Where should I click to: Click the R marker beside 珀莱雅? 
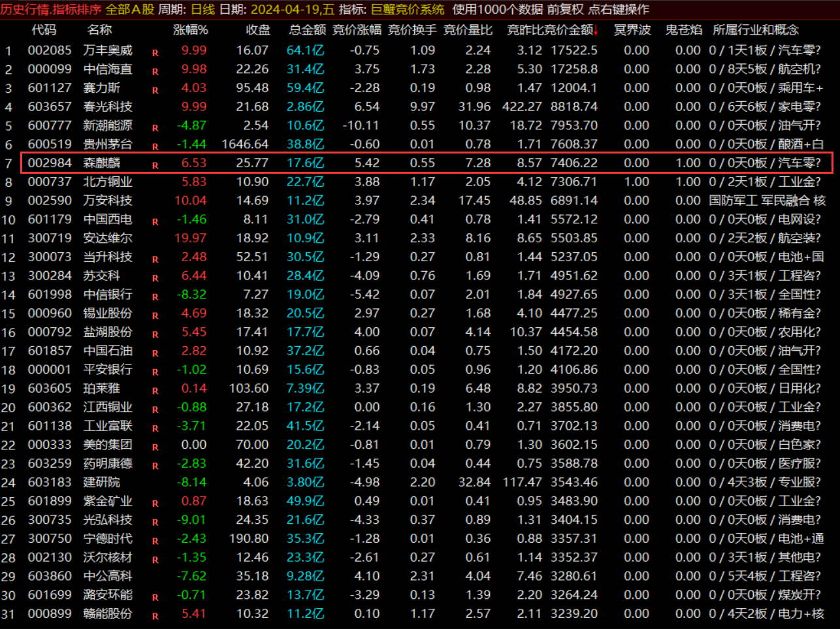(x=155, y=391)
